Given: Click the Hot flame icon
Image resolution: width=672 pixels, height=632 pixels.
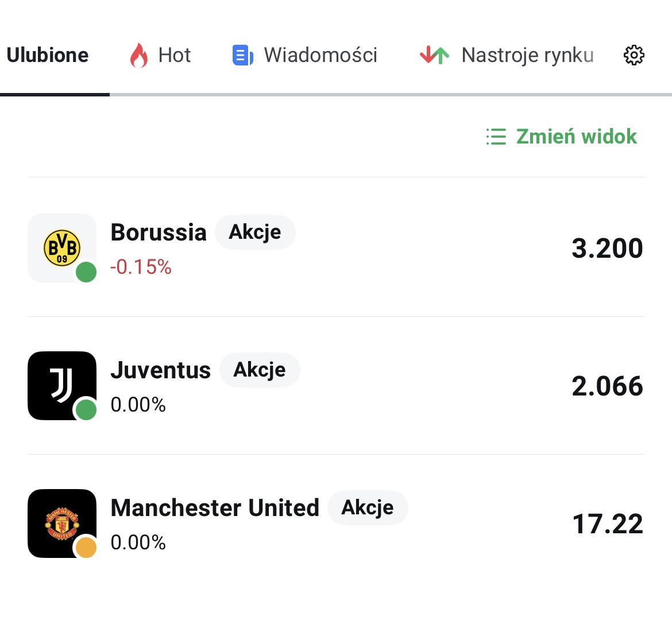Looking at the screenshot, I should (138, 55).
